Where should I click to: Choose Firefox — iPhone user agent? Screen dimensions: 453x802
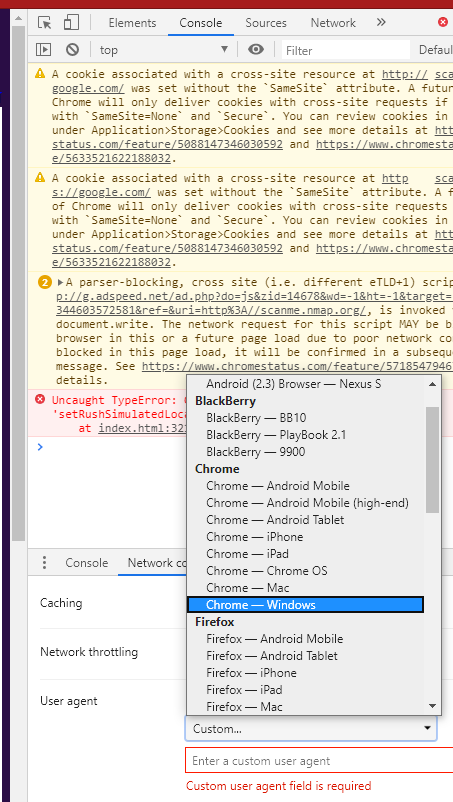tap(305, 673)
